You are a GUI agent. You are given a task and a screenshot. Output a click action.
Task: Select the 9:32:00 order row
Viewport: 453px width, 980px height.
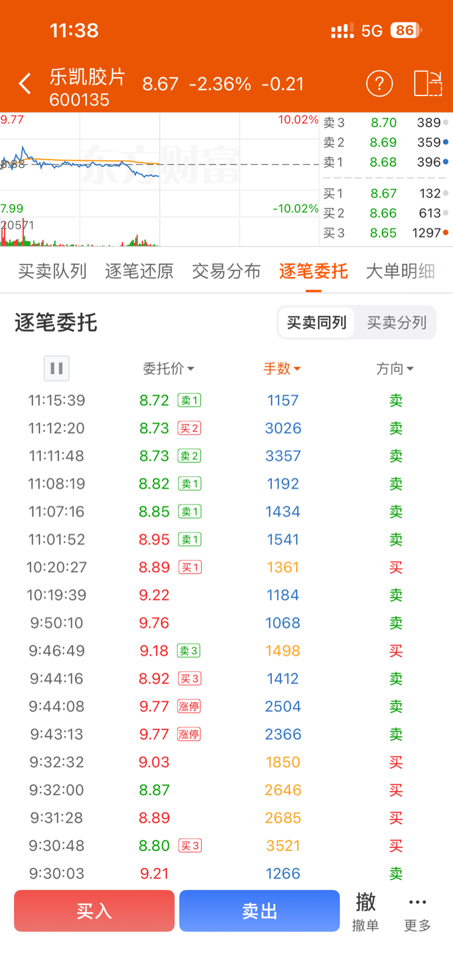point(226,790)
